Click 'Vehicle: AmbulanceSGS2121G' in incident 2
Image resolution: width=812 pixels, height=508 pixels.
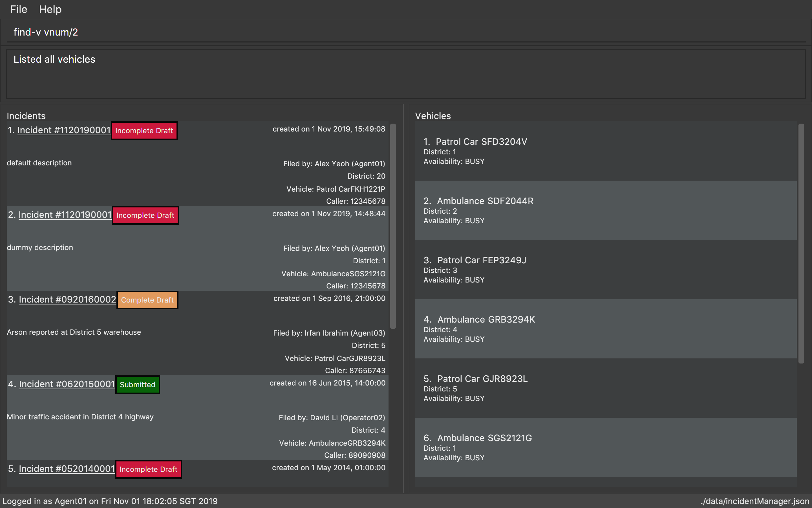(x=334, y=274)
